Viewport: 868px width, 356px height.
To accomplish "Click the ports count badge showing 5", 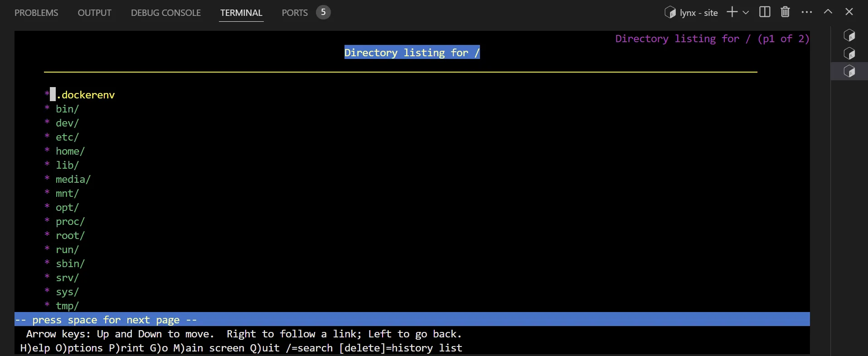I will (323, 12).
